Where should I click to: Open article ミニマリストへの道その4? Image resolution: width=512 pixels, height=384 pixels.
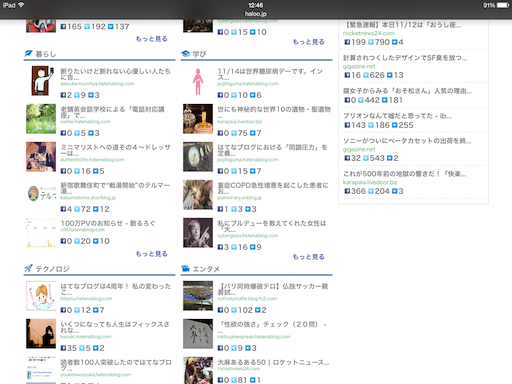click(x=115, y=150)
